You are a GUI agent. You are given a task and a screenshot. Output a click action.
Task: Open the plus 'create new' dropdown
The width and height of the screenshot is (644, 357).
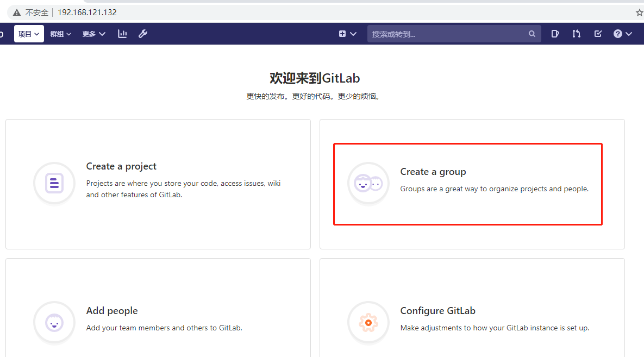[347, 34]
